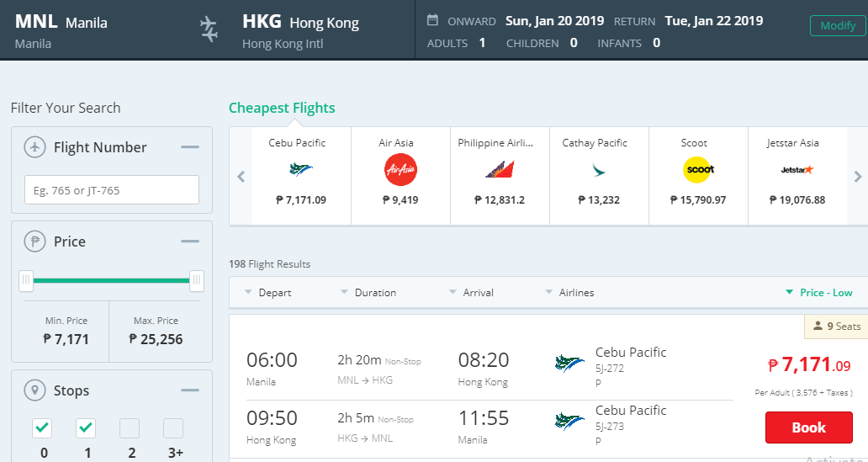
Task: Select the AirAsia red logo
Action: 400,169
